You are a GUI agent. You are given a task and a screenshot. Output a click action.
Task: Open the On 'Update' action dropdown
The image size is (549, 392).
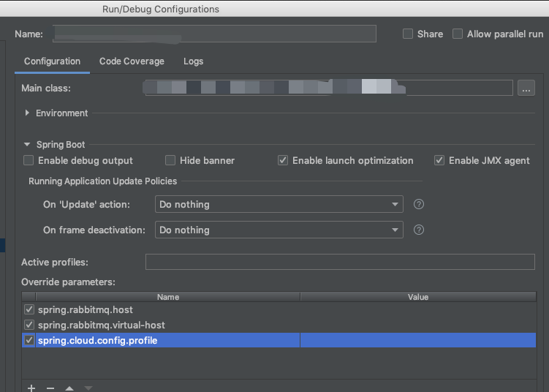(x=279, y=204)
